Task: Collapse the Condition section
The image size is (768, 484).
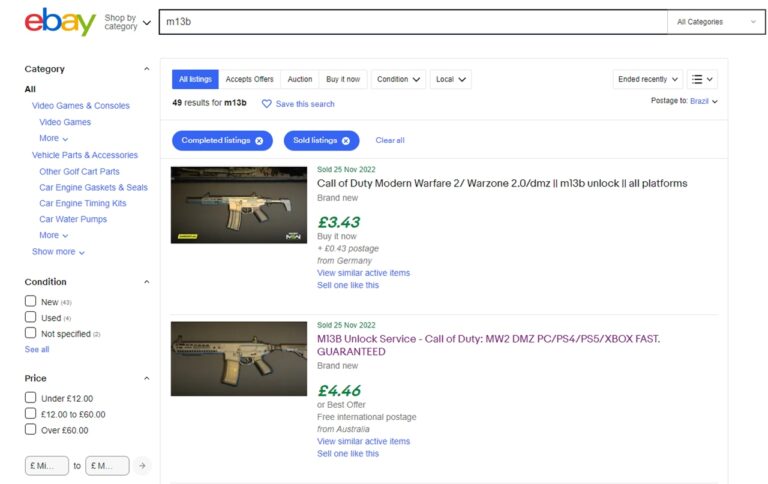Action: point(146,282)
